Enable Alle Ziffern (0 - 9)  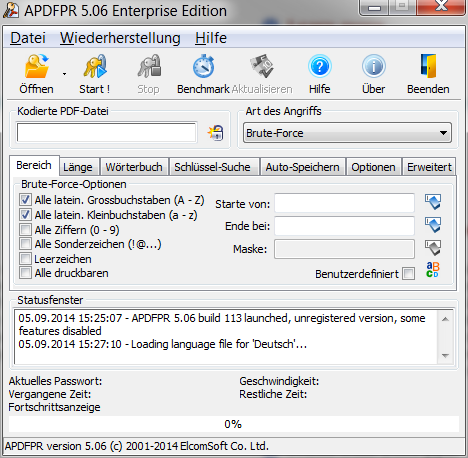(25, 230)
